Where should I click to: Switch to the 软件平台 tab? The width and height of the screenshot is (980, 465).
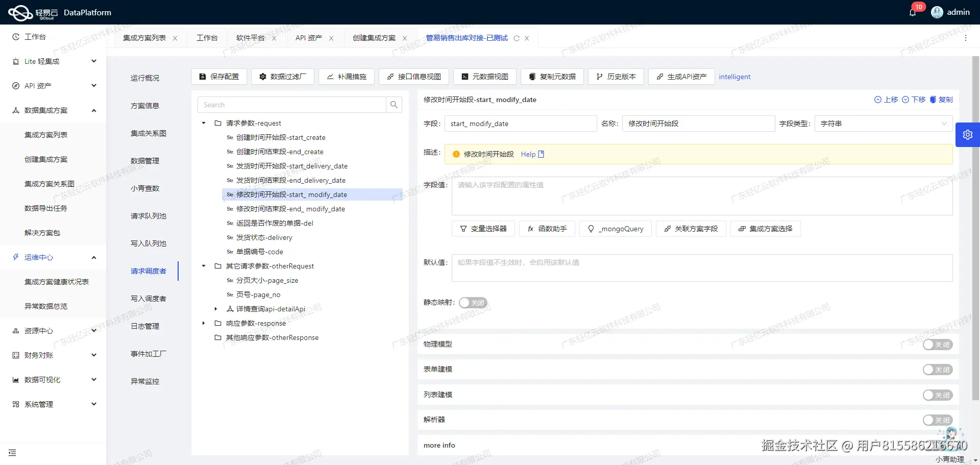(x=250, y=37)
